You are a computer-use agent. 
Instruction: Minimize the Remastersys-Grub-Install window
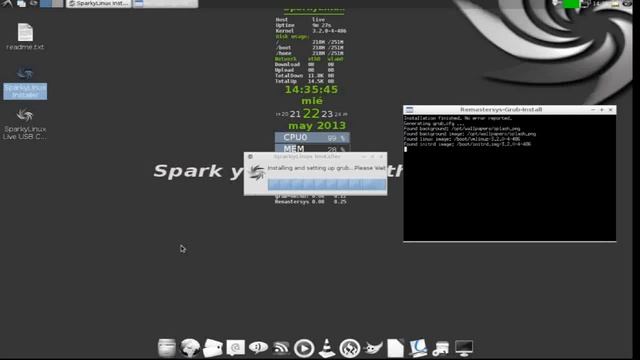click(x=593, y=109)
